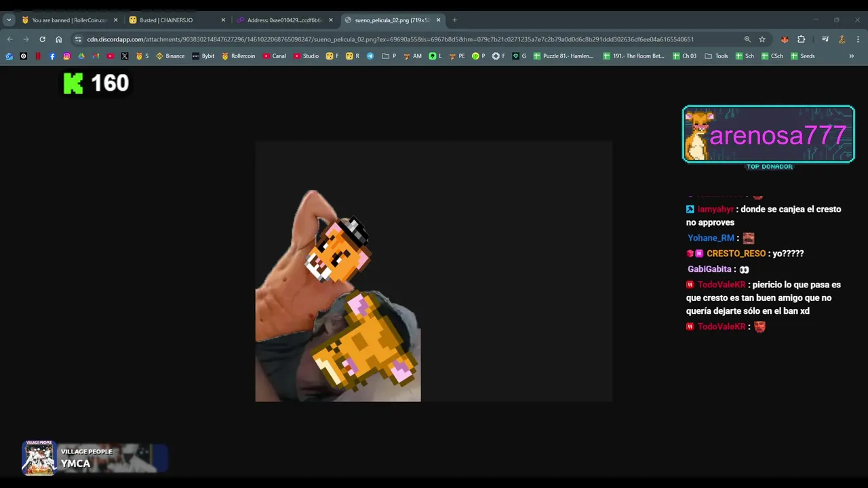The height and width of the screenshot is (488, 868).
Task: Open the PE bookmark
Action: (457, 56)
